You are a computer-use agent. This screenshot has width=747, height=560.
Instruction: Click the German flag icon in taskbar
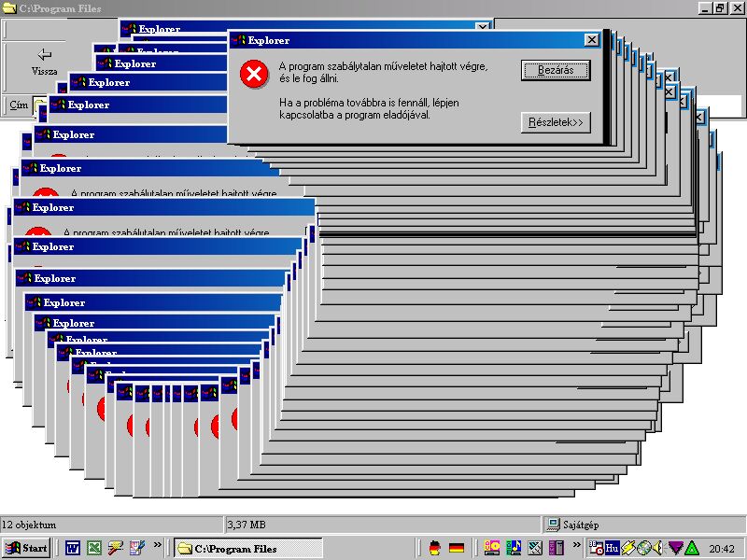456,548
